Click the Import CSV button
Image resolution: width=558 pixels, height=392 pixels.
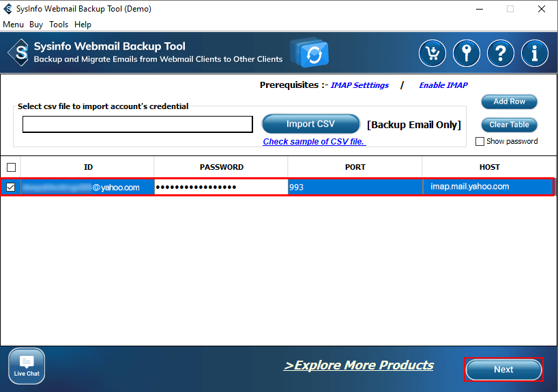(310, 124)
